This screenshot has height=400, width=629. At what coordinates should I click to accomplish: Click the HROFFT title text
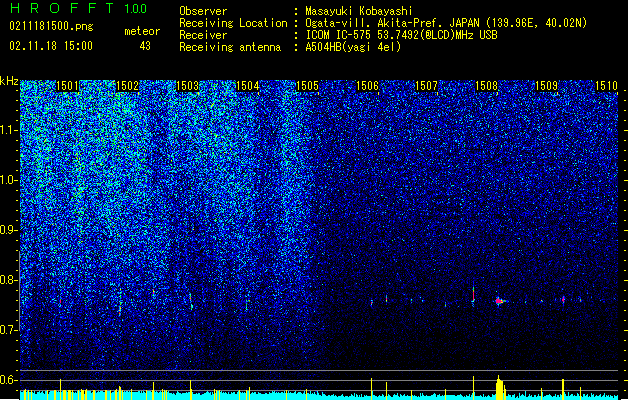(x=62, y=8)
